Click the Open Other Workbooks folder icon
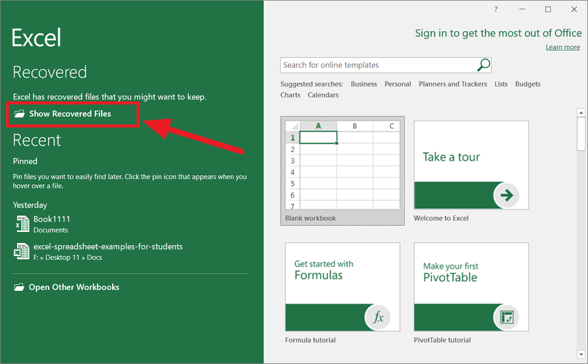Screen dimensions: 588x364 pyautogui.click(x=19, y=287)
